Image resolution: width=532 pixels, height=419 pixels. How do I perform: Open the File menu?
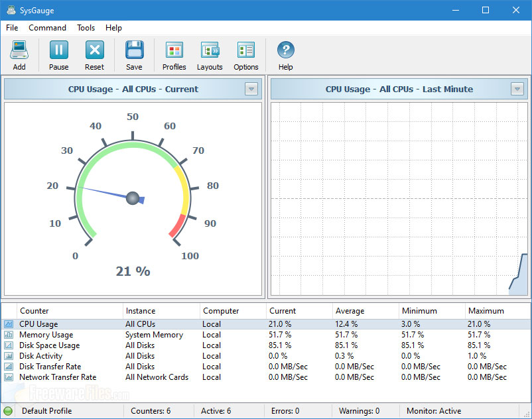point(11,28)
